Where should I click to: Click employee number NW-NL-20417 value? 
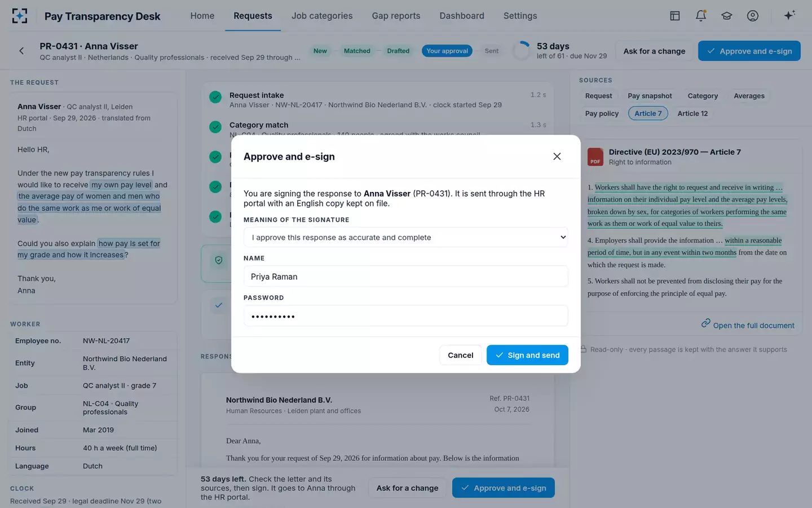point(106,341)
